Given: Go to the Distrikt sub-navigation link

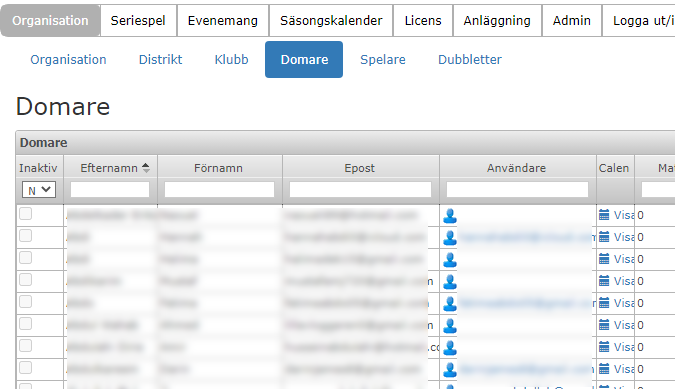Looking at the screenshot, I should 161,59.
